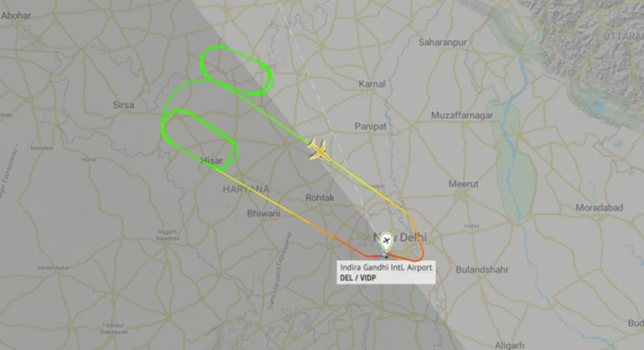644x350 pixels.
Task: Select the Abohar city label
Action: point(16,16)
